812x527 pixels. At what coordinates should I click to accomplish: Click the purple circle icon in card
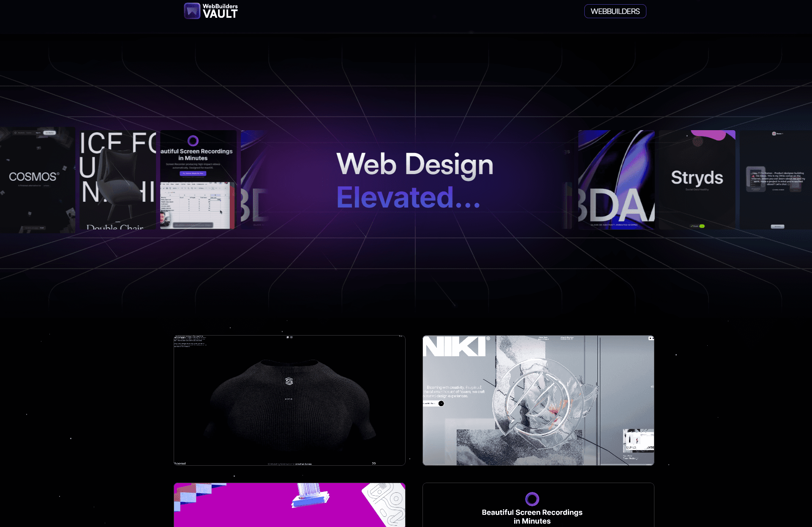pos(531,498)
